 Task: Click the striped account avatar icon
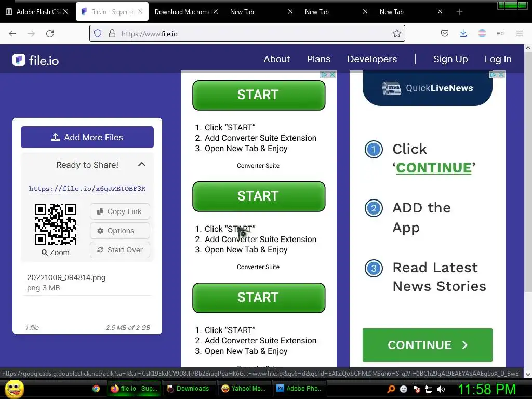482,33
